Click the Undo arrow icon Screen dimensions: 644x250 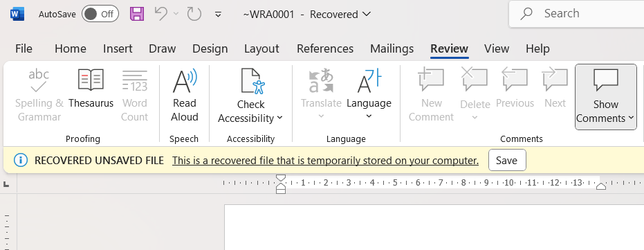(x=161, y=14)
